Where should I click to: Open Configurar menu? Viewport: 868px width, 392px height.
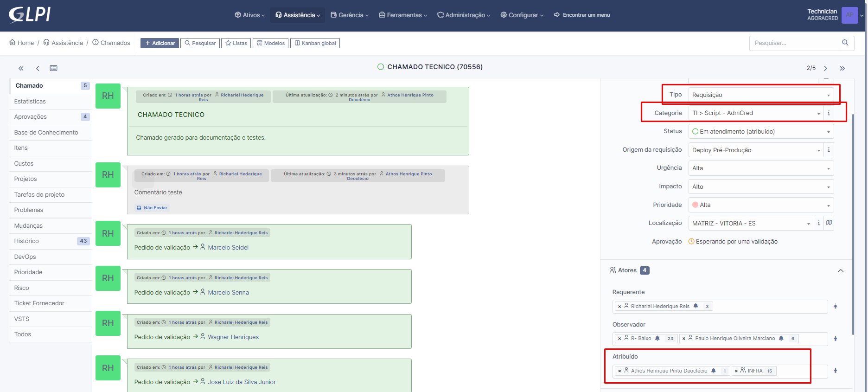522,15
